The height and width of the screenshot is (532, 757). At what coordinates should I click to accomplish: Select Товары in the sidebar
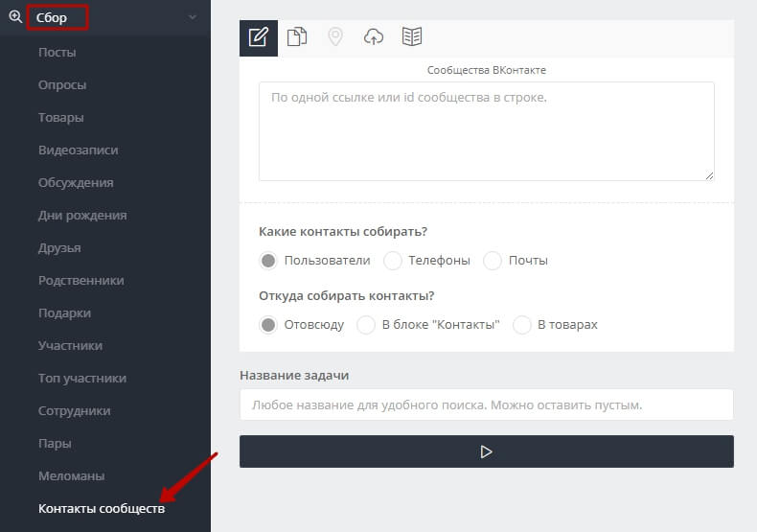(x=60, y=117)
